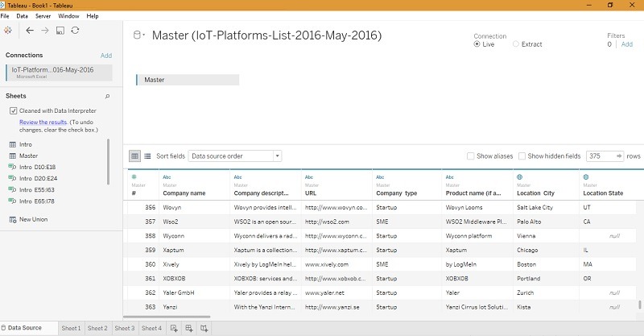The width and height of the screenshot is (644, 336).
Task: Open the Data menu
Action: (x=23, y=16)
